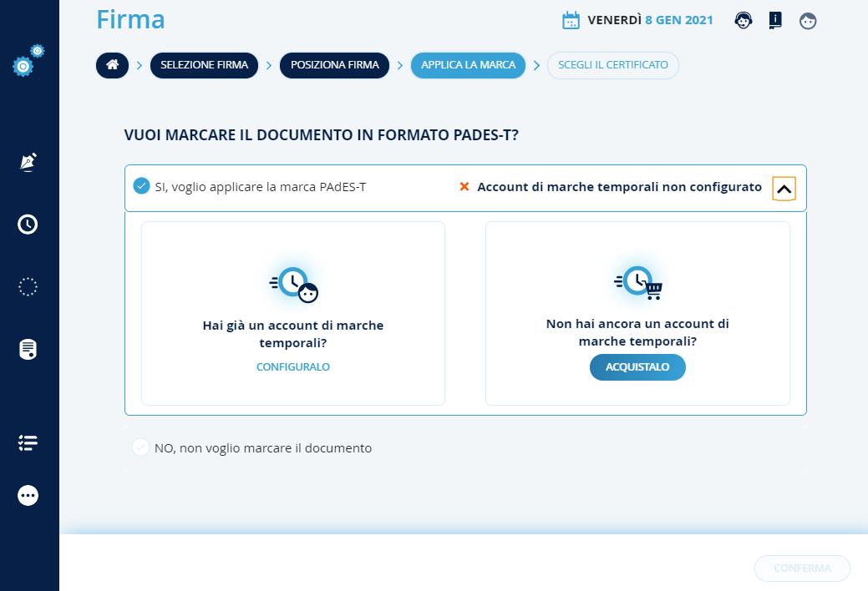
Task: Open the info manual book icon
Action: pos(775,21)
